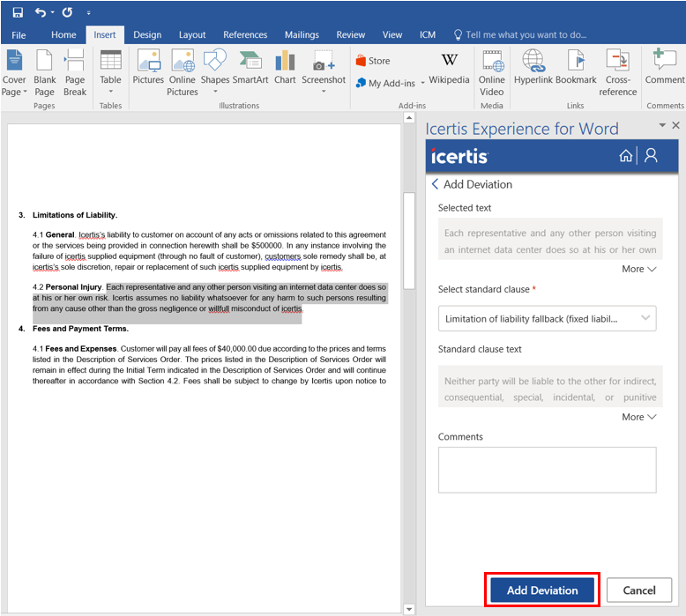Click the Save icon in title bar
686x616 pixels.
point(18,12)
